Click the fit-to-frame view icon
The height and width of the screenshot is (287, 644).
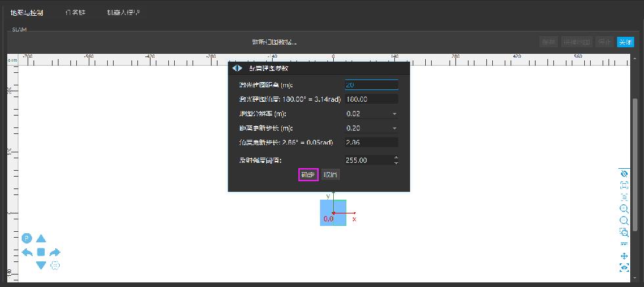tap(624, 185)
